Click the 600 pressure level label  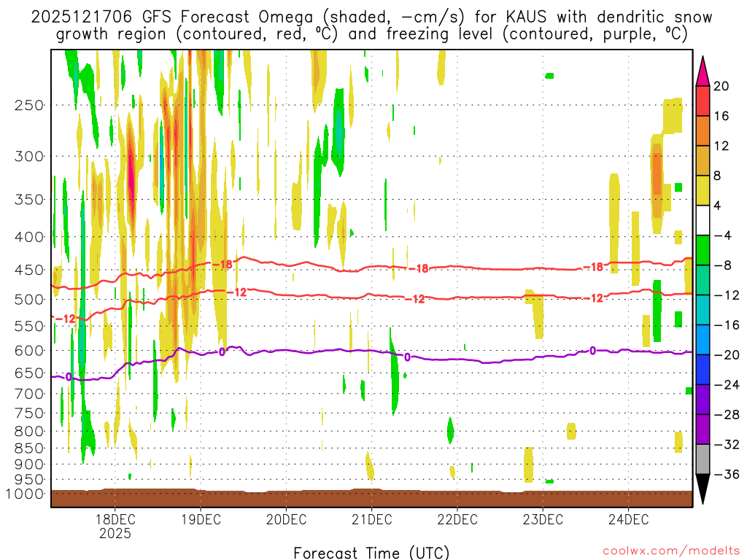click(29, 351)
